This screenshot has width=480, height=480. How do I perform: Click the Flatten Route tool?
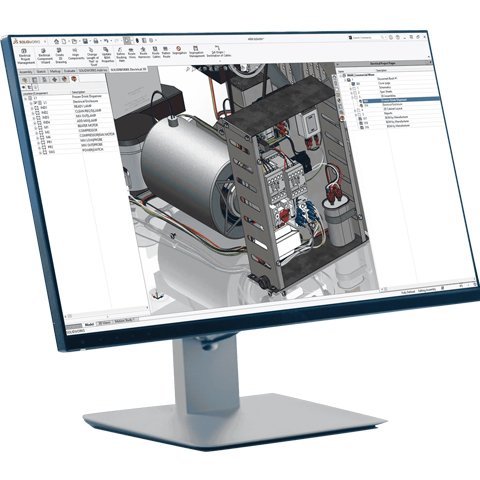(166, 52)
